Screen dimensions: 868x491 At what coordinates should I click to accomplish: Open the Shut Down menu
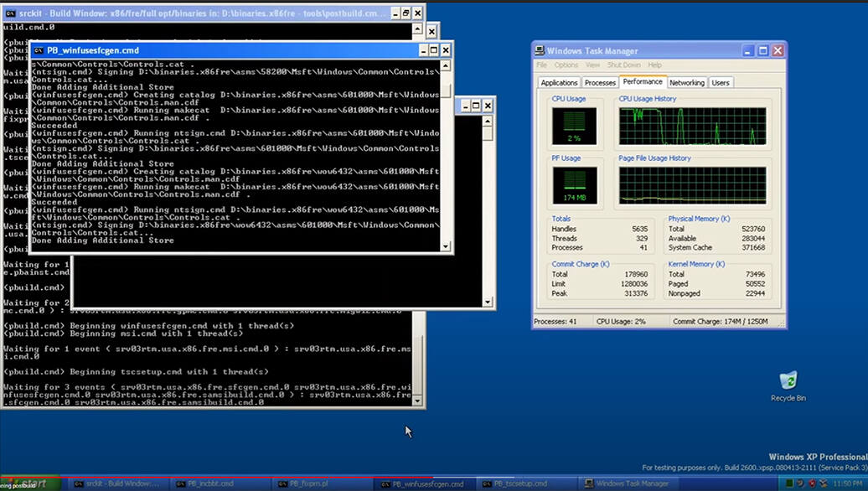tap(624, 65)
